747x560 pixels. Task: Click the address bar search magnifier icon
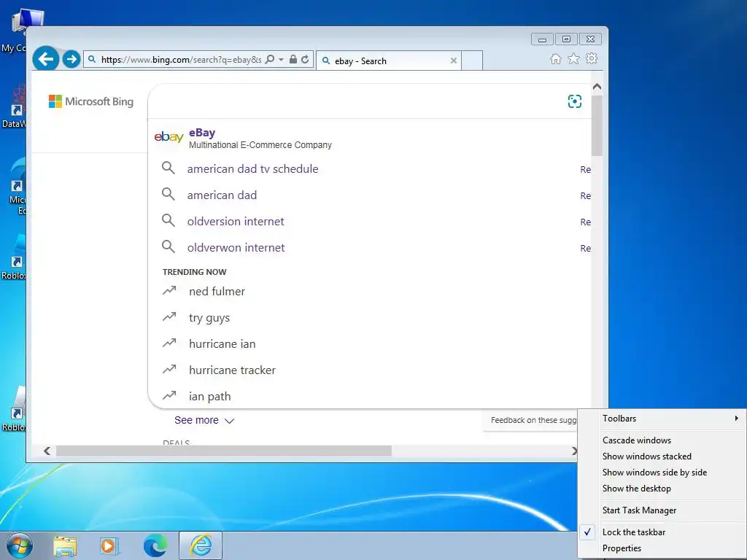pos(270,60)
